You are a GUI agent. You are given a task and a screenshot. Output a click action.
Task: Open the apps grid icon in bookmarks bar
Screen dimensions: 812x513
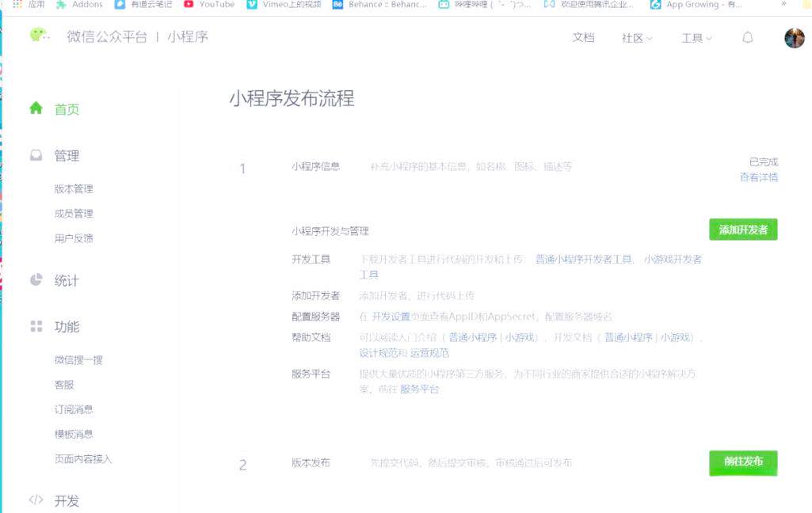point(17,4)
